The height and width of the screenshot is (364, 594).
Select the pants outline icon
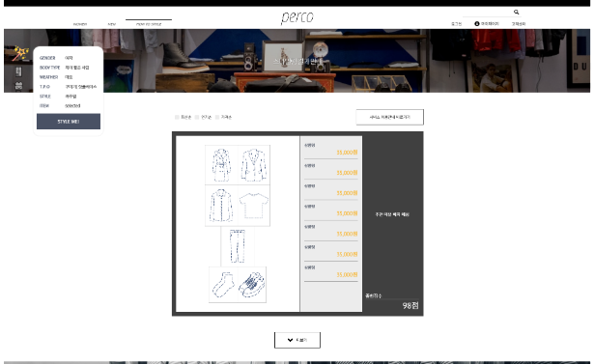click(238, 246)
